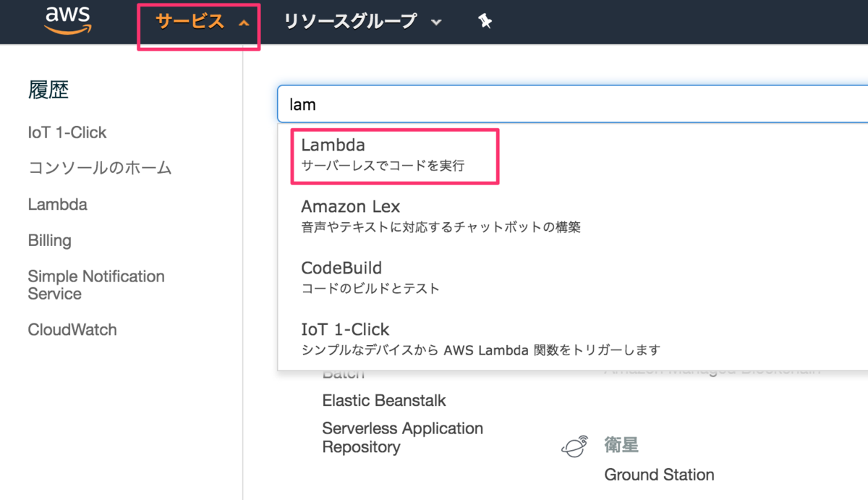Expand the リソースグループ chevron arrow
This screenshot has height=500, width=868.
point(436,22)
